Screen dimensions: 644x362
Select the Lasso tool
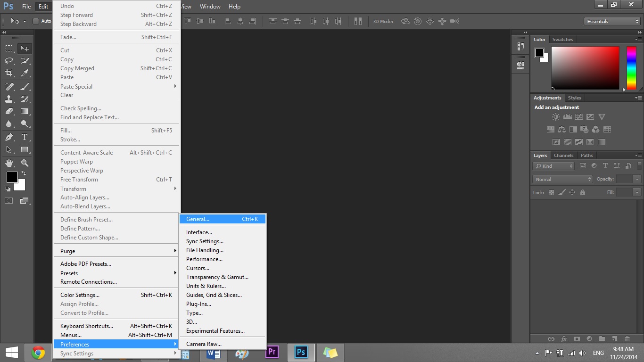pos(9,61)
